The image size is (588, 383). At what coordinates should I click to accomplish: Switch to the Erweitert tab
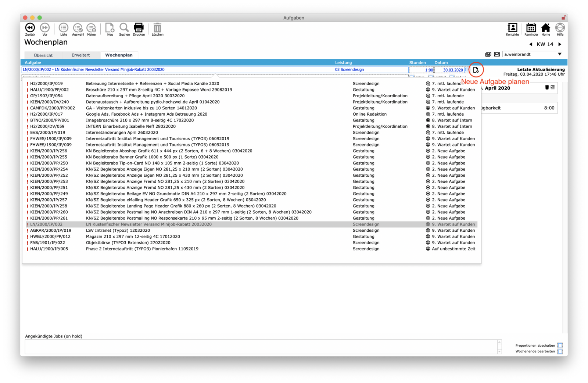(80, 55)
